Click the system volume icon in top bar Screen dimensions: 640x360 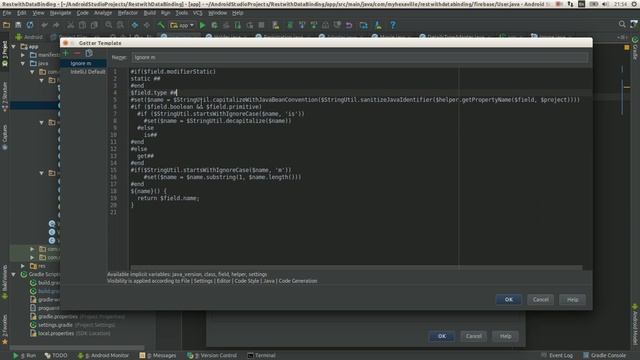click(x=606, y=4)
